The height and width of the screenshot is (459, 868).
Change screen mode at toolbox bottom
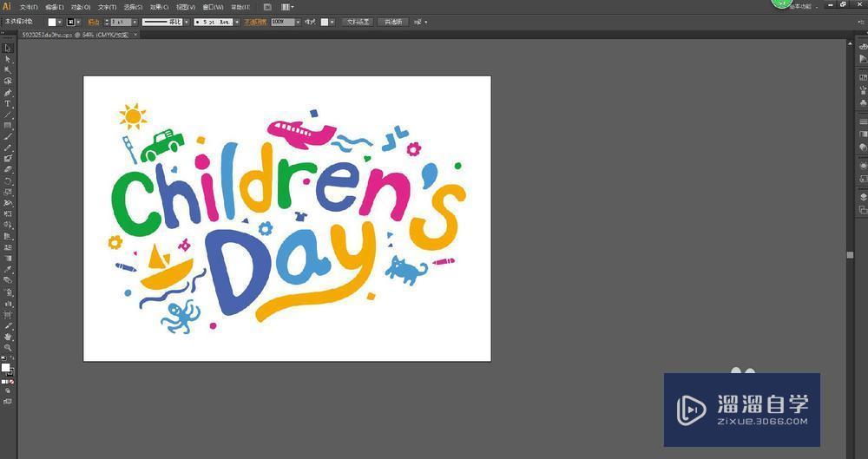pos(8,402)
